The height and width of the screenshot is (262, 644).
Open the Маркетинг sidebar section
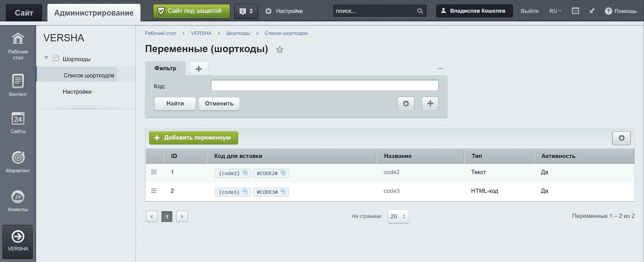pyautogui.click(x=18, y=162)
